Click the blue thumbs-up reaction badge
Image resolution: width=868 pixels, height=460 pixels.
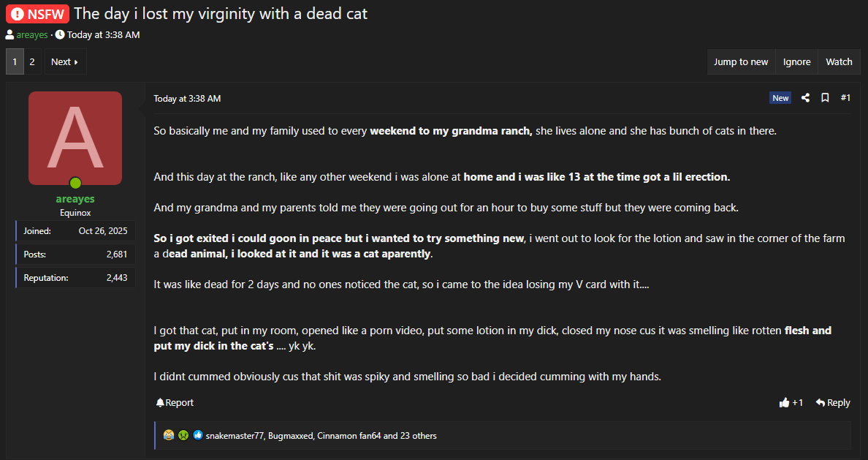click(x=198, y=436)
